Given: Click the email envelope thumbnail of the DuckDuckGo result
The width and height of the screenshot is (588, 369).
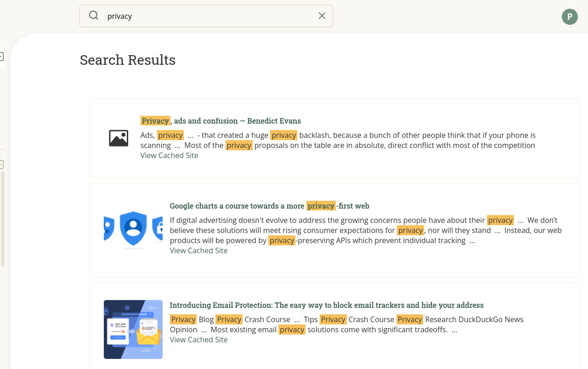Looking at the screenshot, I should [x=133, y=329].
